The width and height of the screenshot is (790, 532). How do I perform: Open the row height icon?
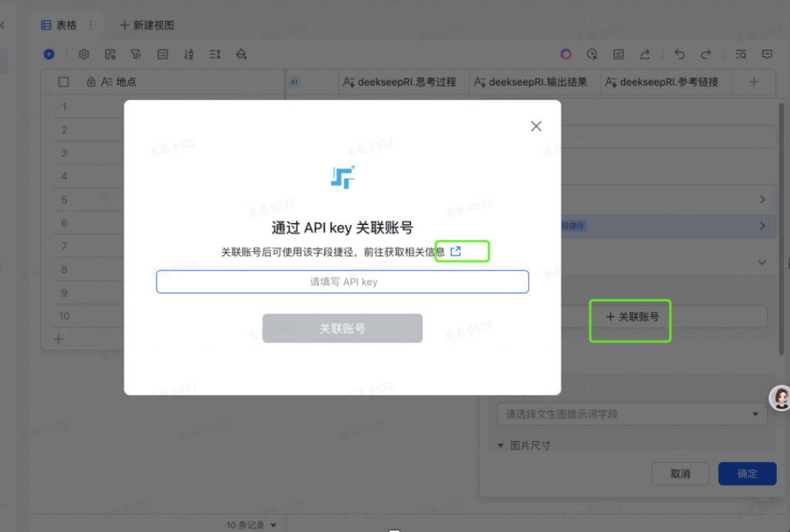[215, 54]
